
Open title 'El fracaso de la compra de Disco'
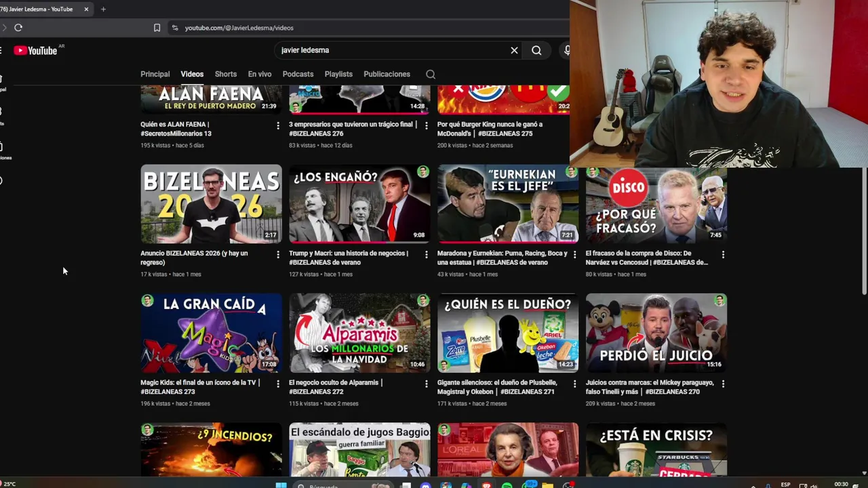[x=648, y=258]
